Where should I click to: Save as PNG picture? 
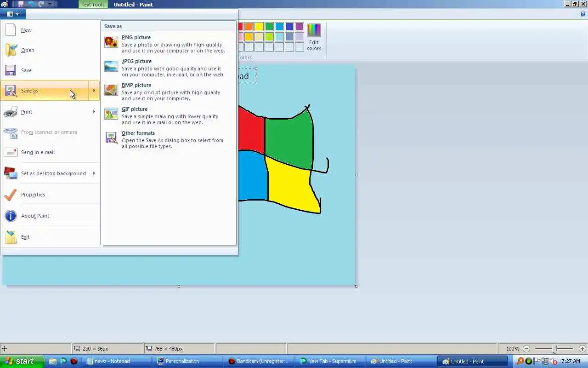tap(168, 44)
